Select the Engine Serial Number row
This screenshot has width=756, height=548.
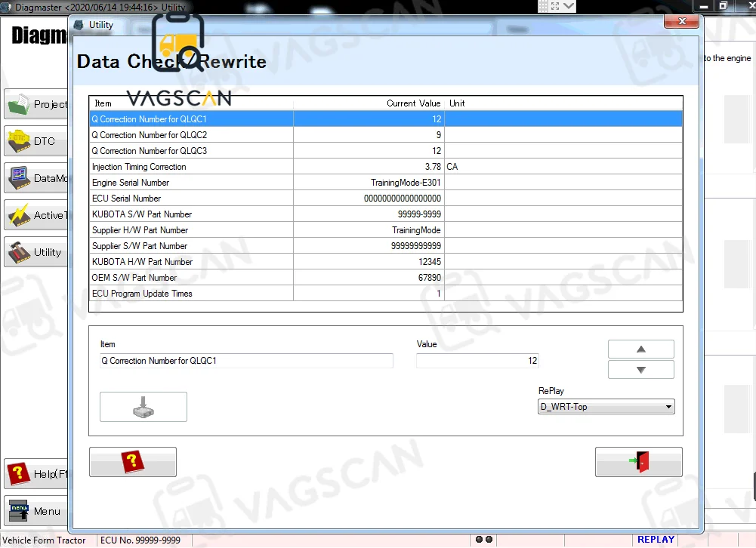pos(386,183)
